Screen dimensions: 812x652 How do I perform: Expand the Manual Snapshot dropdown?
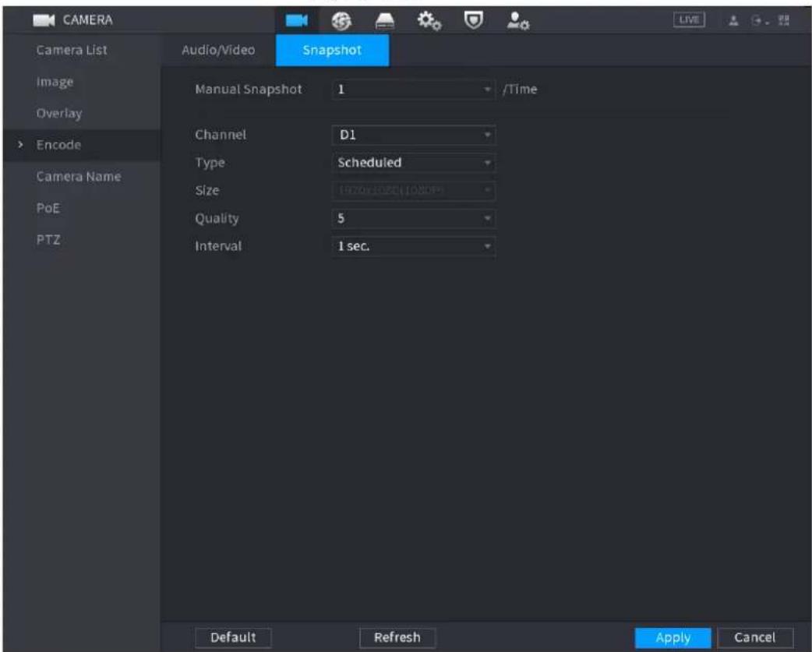click(x=413, y=89)
